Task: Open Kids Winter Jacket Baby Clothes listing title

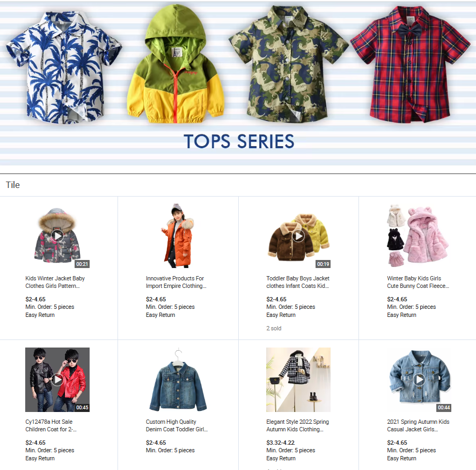Action: [x=55, y=282]
